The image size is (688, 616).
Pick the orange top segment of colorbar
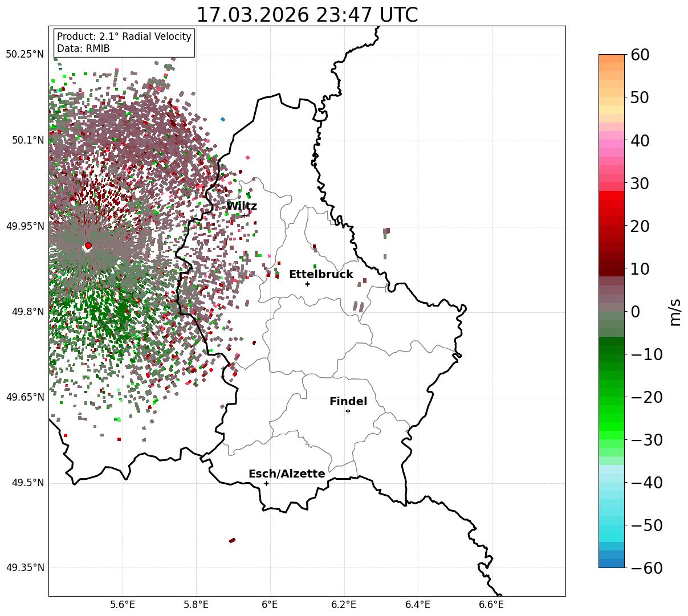[x=612, y=59]
